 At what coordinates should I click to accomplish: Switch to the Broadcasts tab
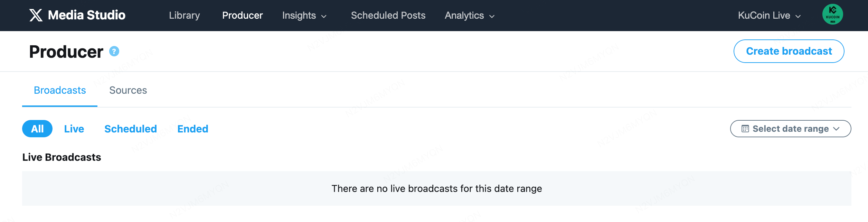click(x=60, y=90)
